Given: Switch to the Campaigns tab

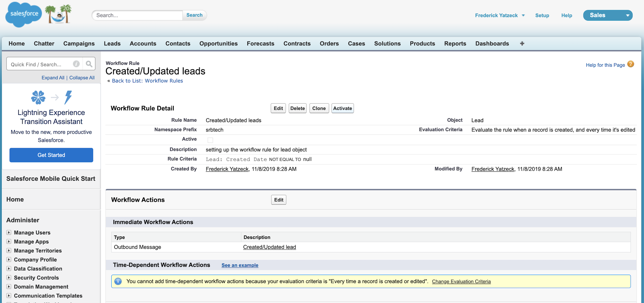Looking at the screenshot, I should point(79,43).
